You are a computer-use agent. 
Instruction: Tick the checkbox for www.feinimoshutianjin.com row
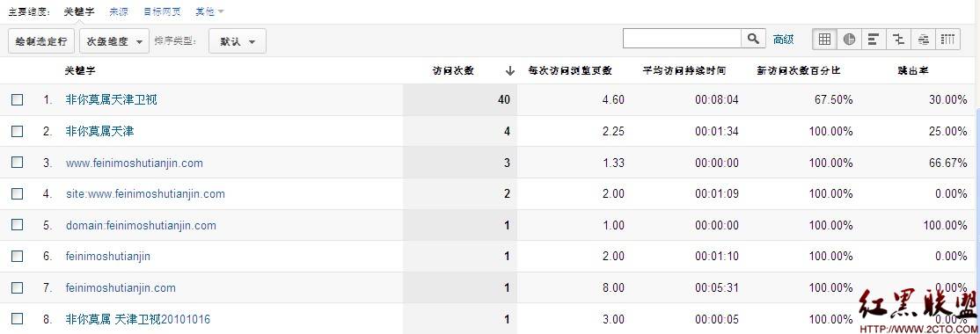[x=18, y=163]
